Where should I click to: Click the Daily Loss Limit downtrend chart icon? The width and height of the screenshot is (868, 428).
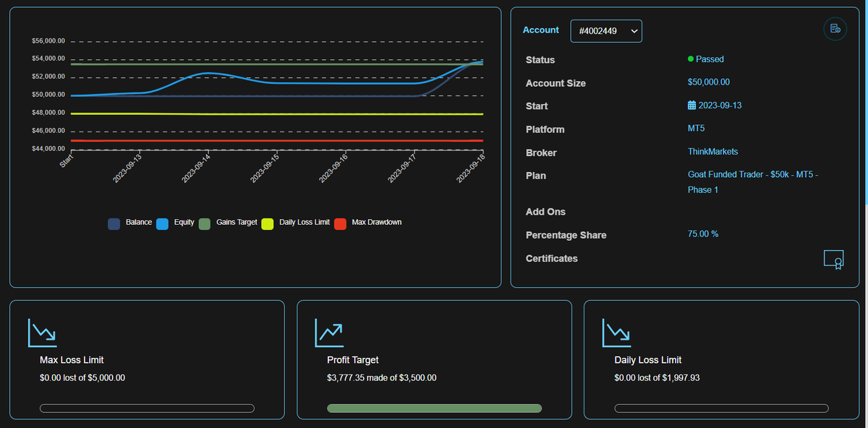616,333
